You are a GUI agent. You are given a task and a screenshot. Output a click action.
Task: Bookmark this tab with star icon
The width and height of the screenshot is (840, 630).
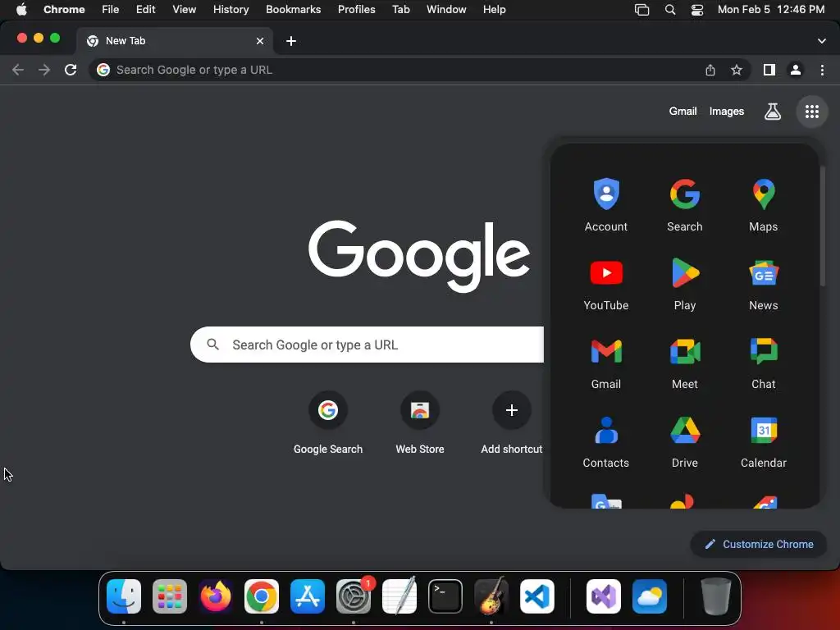(737, 70)
